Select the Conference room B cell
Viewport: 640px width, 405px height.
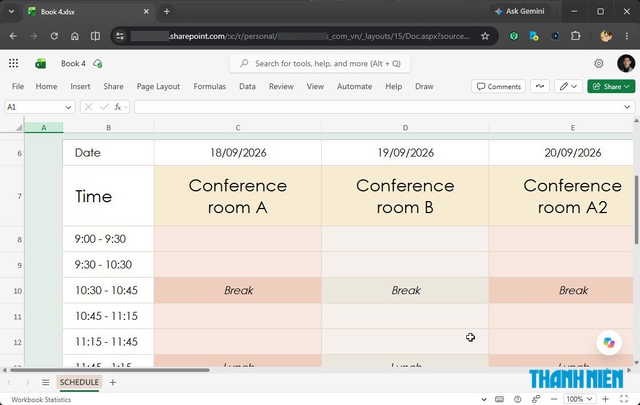coord(405,196)
